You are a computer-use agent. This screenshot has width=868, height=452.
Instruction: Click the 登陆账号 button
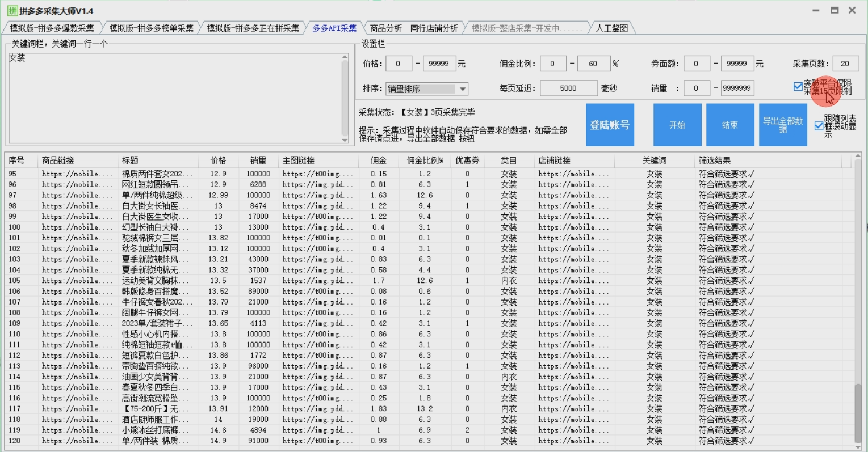click(x=610, y=125)
